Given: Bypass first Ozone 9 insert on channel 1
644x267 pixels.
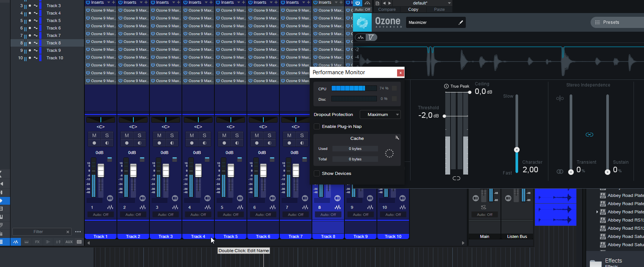Looking at the screenshot, I should (88, 10).
